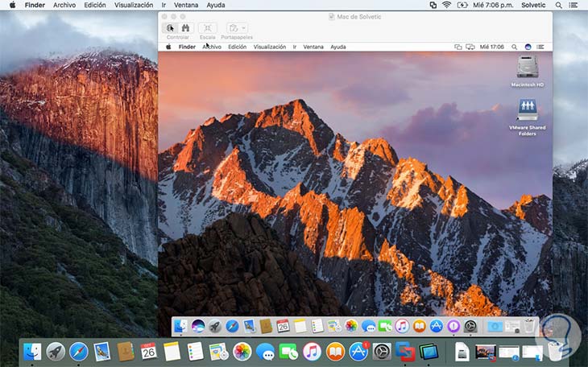This screenshot has height=367, width=588.
Task: Open Archivo menu in remote Mac
Action: [x=212, y=47]
